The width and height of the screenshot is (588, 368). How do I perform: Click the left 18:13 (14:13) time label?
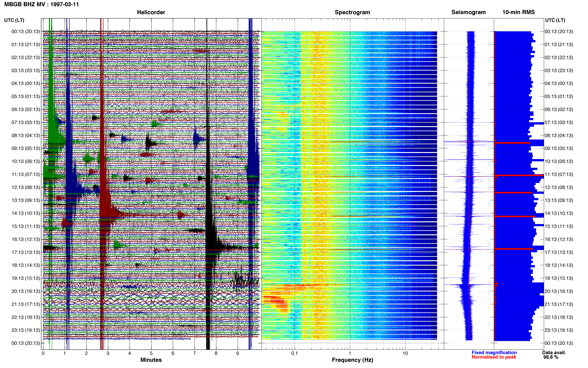tap(26, 265)
